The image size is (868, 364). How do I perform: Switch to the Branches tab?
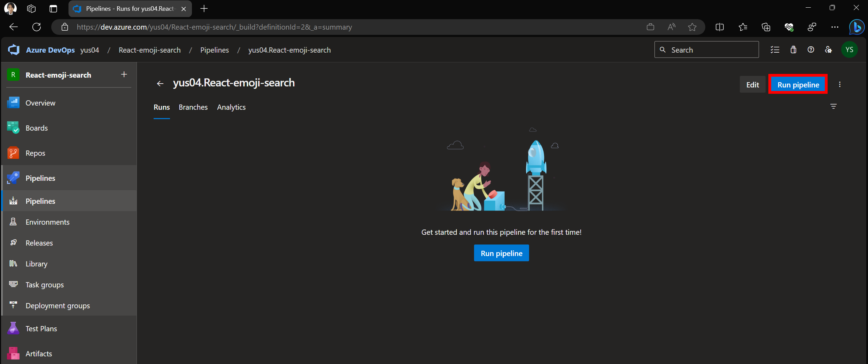click(193, 107)
